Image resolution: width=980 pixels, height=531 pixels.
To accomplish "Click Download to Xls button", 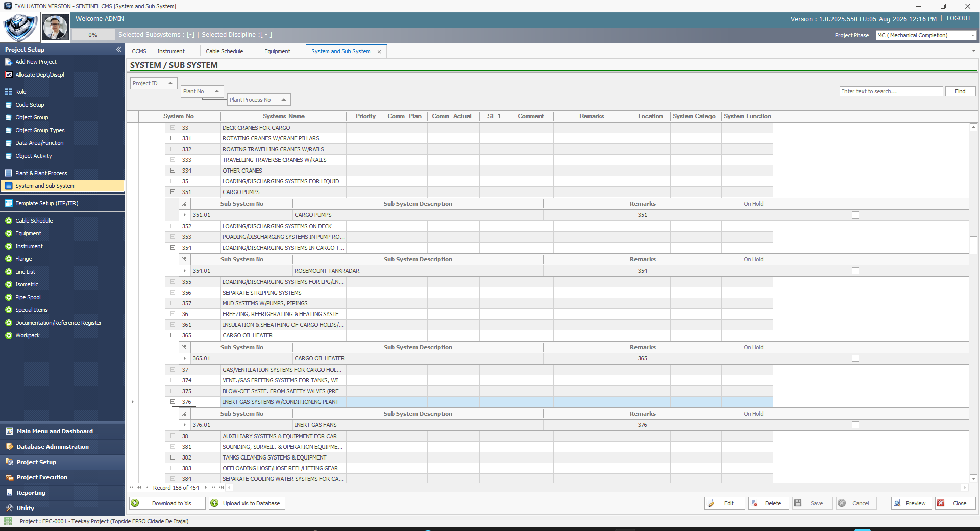I will click(167, 503).
